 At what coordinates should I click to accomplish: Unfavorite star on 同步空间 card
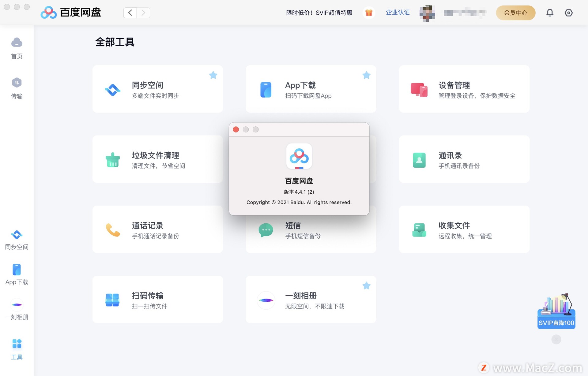point(213,75)
